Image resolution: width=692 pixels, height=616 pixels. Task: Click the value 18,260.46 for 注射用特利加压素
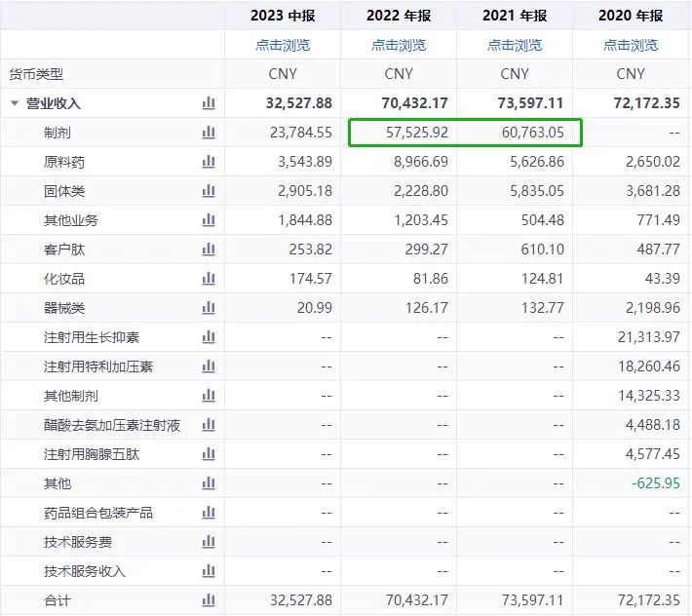[x=649, y=366]
